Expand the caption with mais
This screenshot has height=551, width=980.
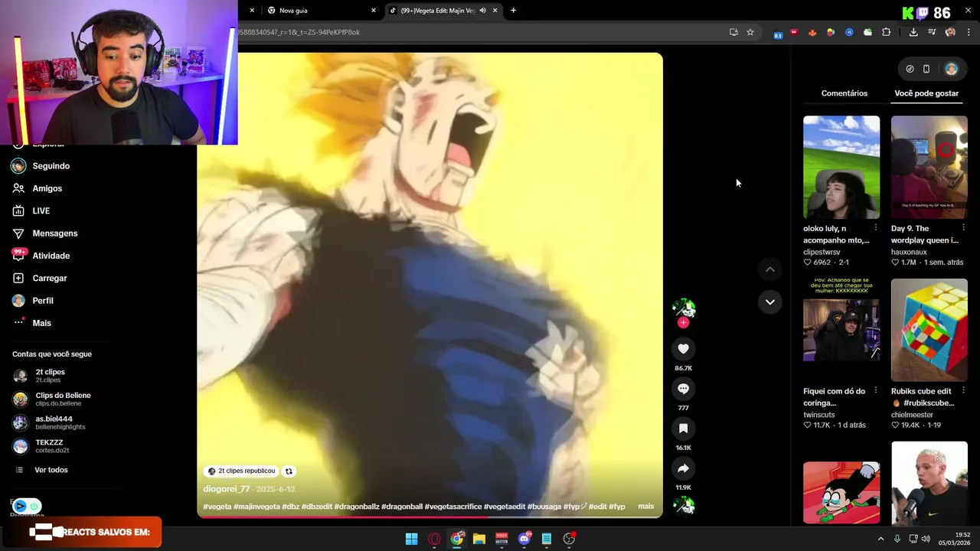point(646,506)
